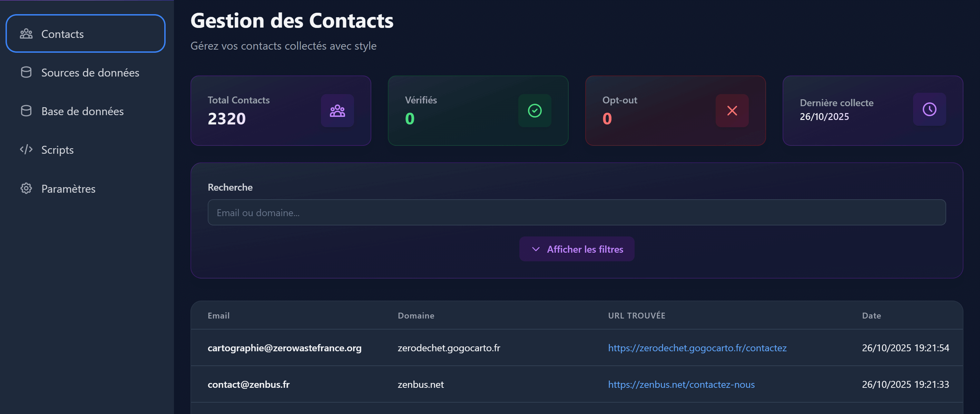Click the Paramètres gear icon
This screenshot has width=980, height=414.
[x=26, y=188]
